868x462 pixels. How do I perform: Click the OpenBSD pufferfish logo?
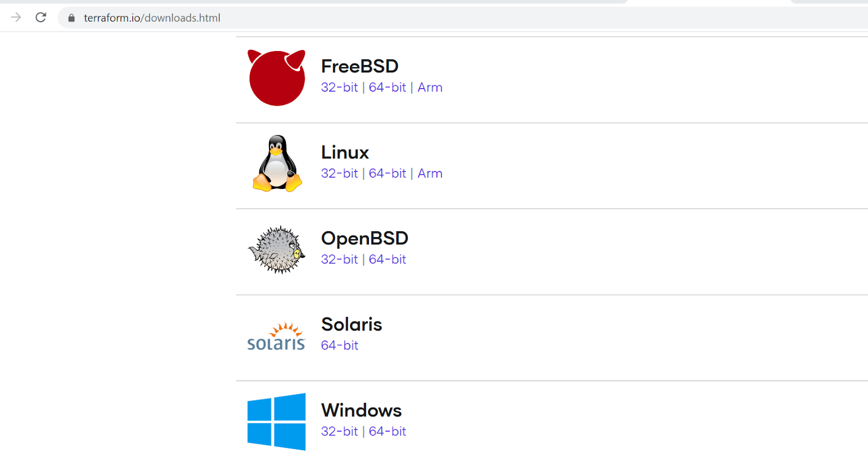tap(277, 250)
